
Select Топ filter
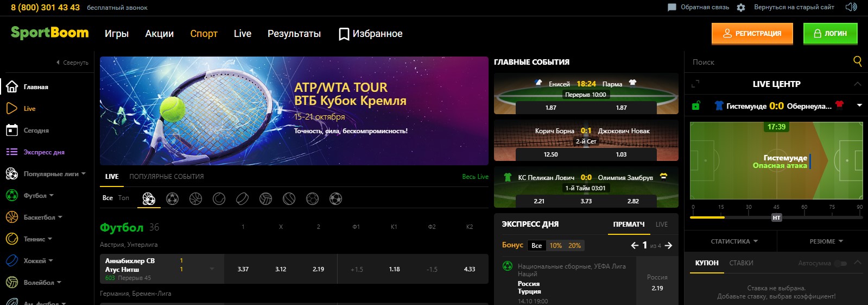(x=124, y=198)
